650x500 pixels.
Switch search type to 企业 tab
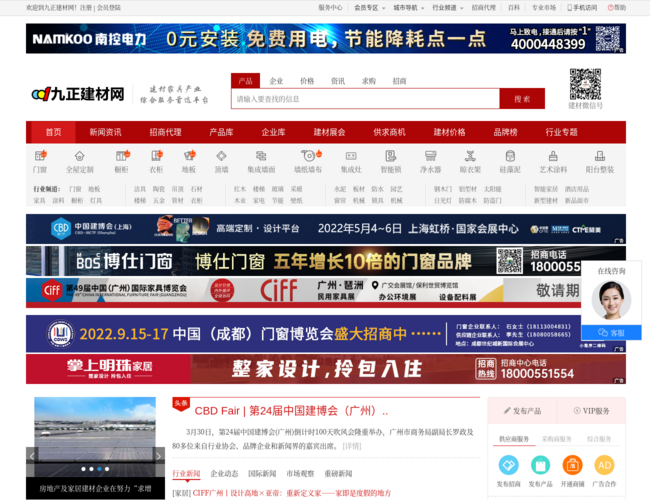(x=276, y=81)
